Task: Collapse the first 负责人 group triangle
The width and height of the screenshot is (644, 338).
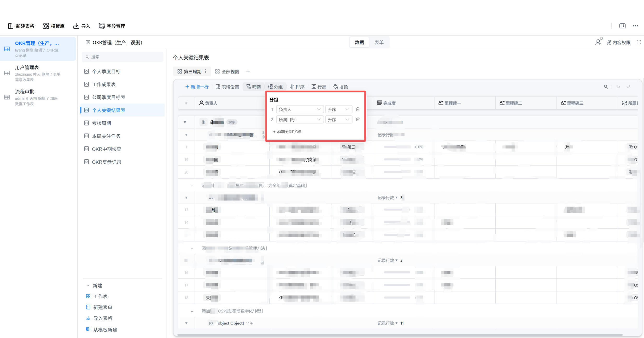Action: coord(185,122)
